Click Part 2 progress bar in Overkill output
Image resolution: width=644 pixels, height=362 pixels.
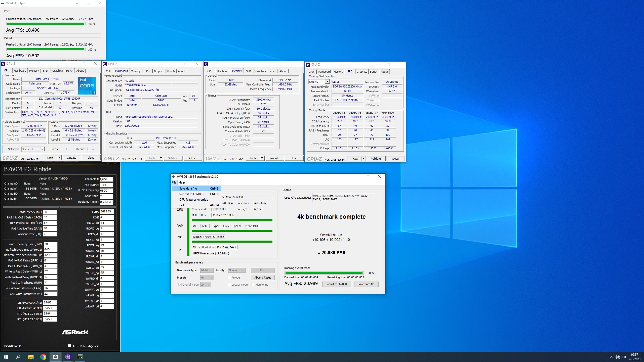coord(46,50)
